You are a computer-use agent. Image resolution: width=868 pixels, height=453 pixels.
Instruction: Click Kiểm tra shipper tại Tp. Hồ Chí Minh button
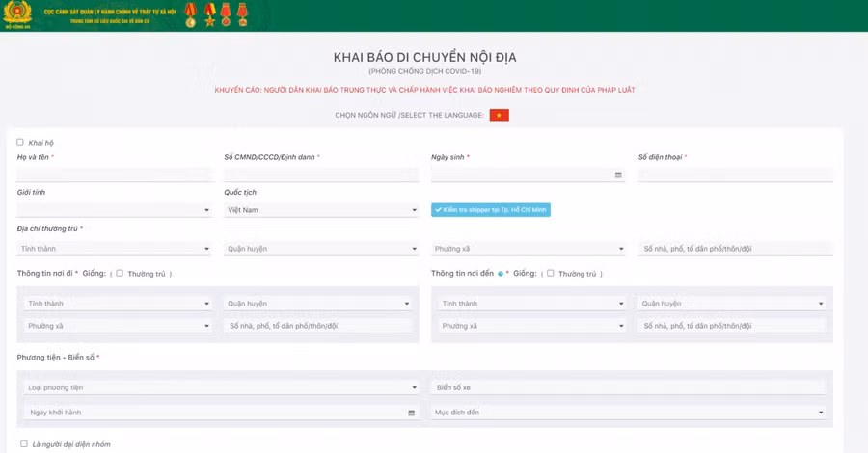point(491,209)
